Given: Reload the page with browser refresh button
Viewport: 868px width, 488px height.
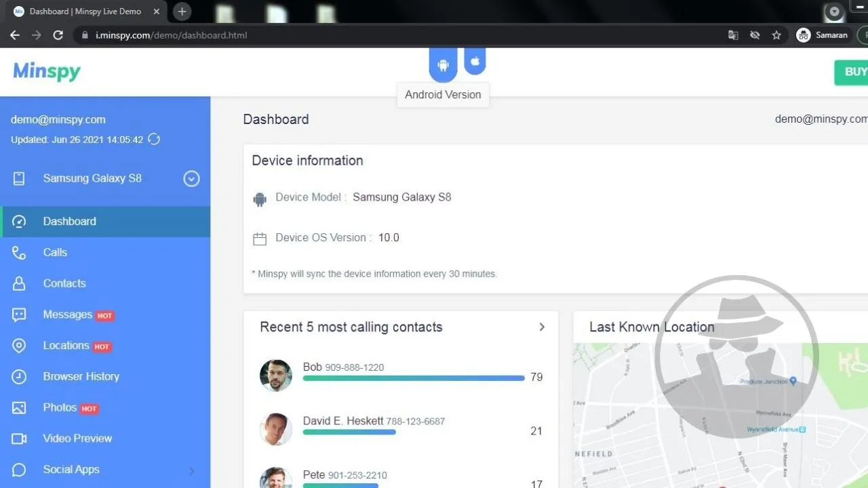Looking at the screenshot, I should click(58, 35).
